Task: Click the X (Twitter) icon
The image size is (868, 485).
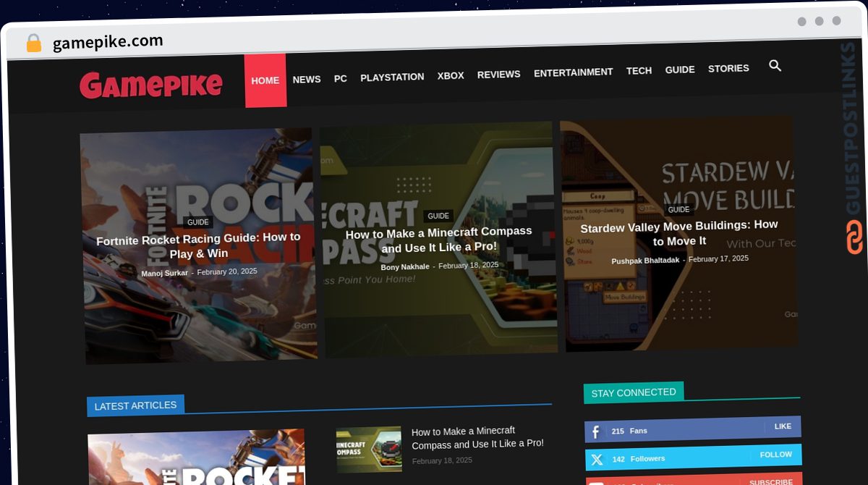Action: coord(597,460)
